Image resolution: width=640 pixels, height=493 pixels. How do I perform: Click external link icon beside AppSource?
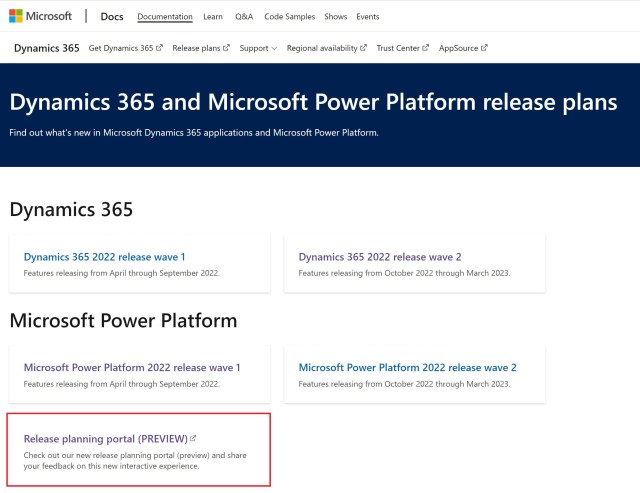tap(484, 48)
